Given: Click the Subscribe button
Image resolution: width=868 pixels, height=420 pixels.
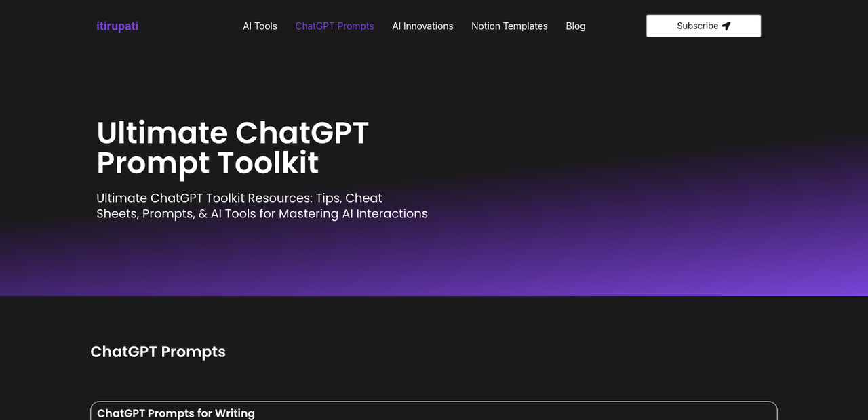Looking at the screenshot, I should pyautogui.click(x=703, y=26).
